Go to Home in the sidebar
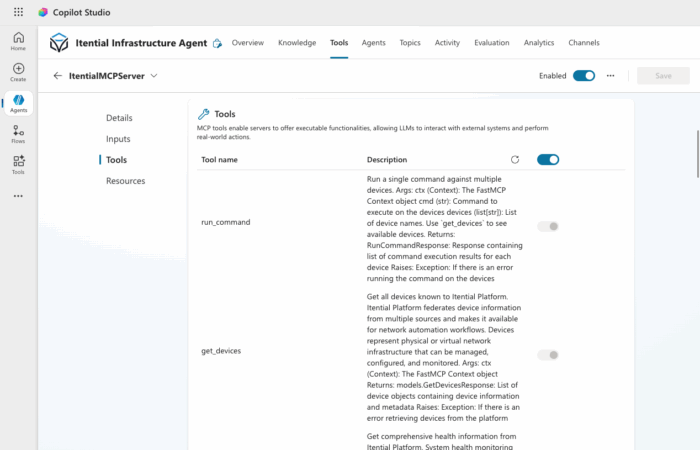Screen dimensions: 700x450 pyautogui.click(x=18, y=42)
